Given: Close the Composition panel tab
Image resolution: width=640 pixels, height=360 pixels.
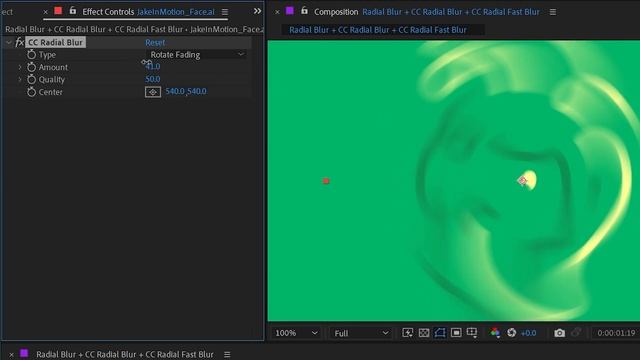Looking at the screenshot, I should coord(277,12).
